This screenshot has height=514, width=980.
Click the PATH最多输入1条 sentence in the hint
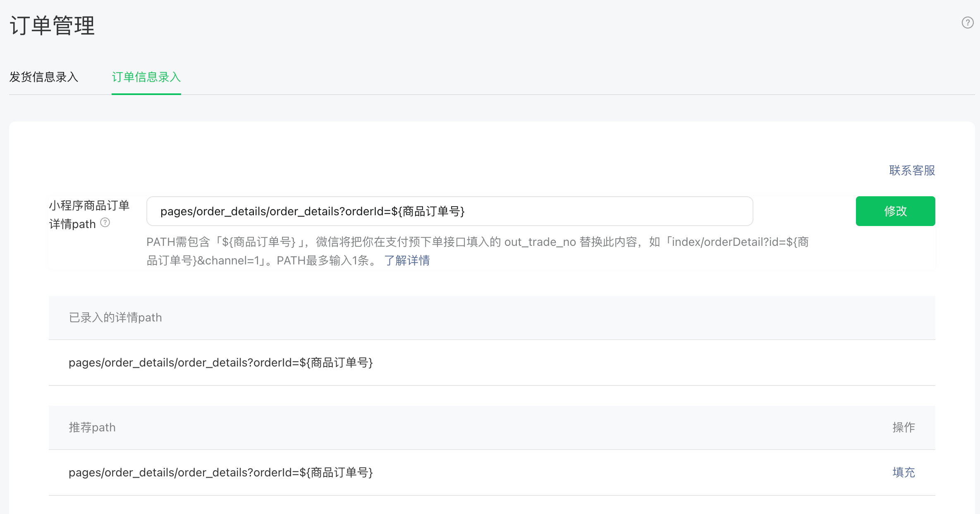[x=323, y=260]
